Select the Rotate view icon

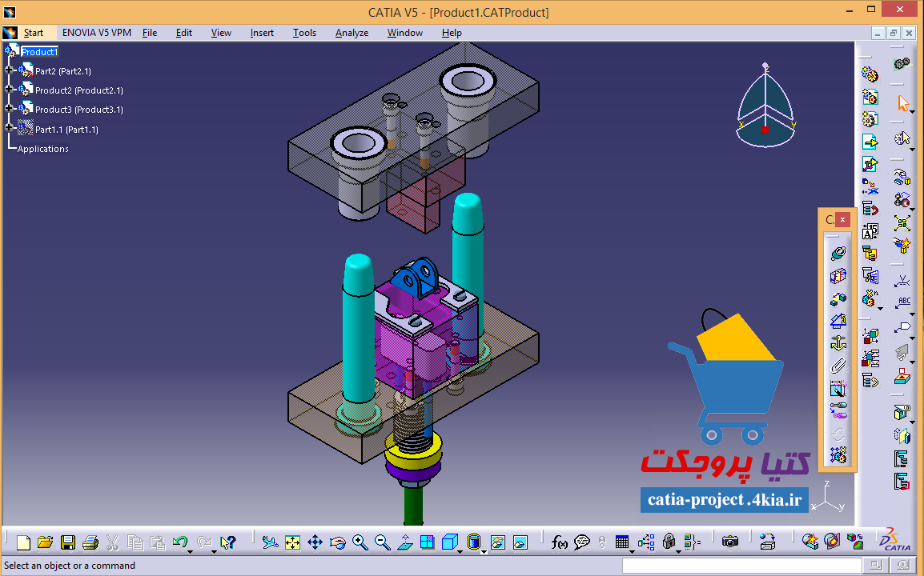click(x=338, y=542)
